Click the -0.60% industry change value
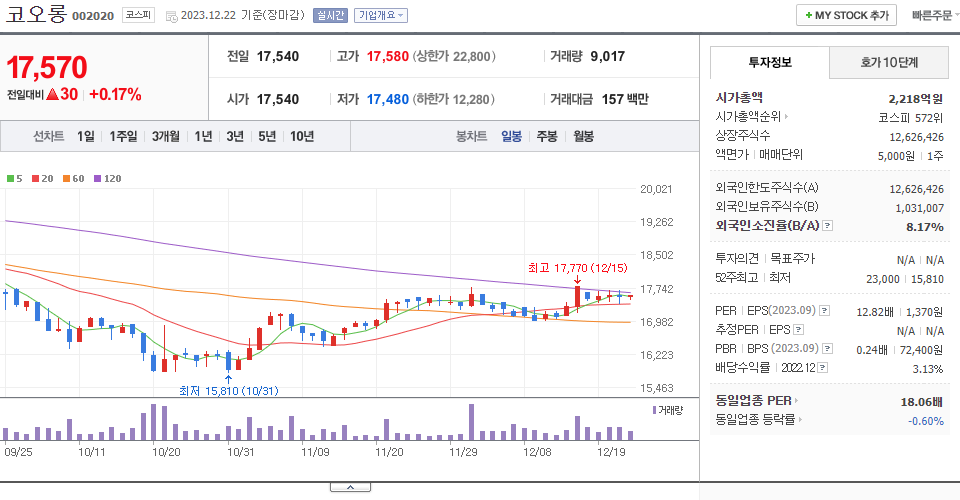This screenshot has height=500, width=960. [926, 421]
